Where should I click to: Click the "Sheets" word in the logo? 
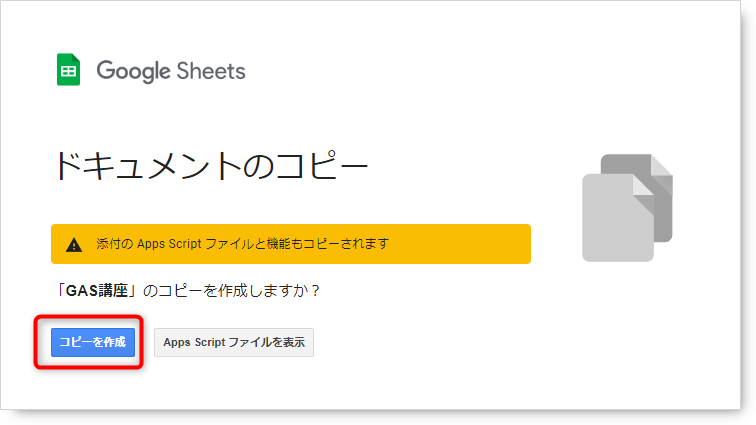tap(211, 71)
